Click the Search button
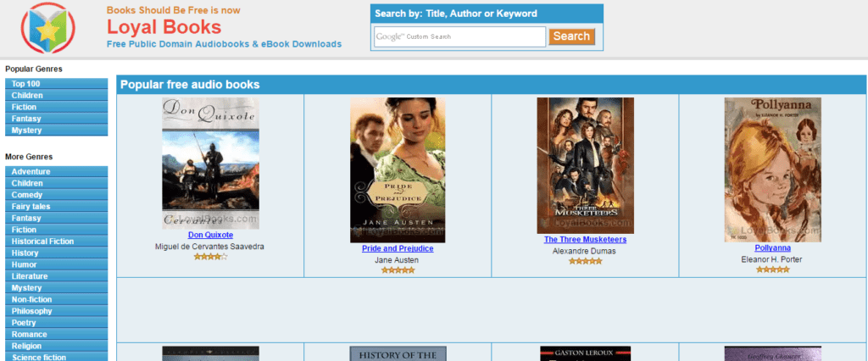 tap(572, 36)
